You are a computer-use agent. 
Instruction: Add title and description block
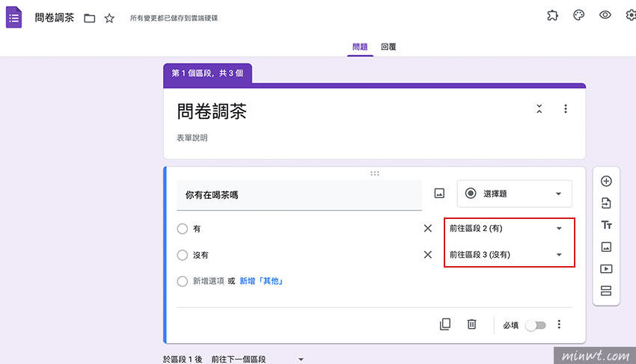[x=606, y=225]
